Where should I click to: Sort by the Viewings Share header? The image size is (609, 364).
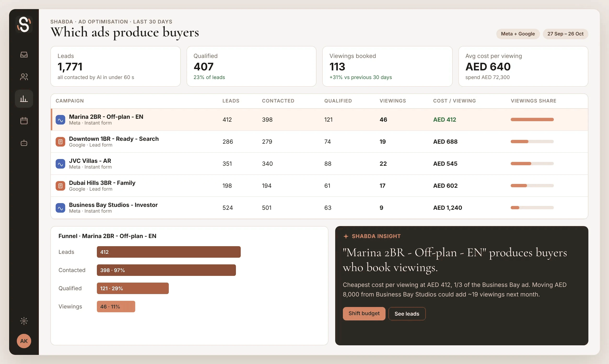pos(534,101)
